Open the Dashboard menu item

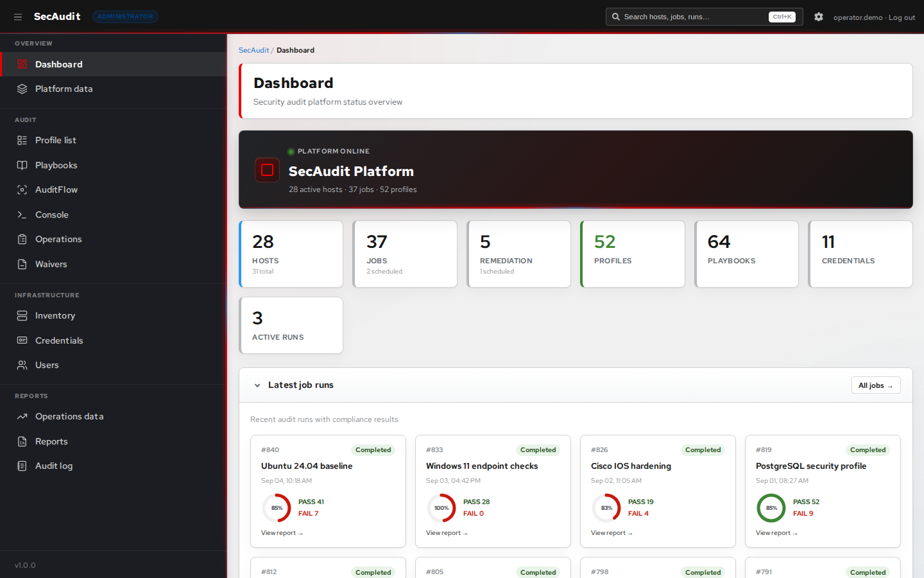(113, 64)
